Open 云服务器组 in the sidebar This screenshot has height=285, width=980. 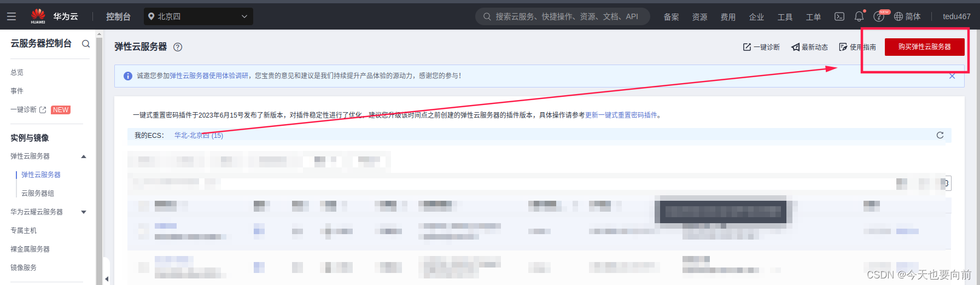click(x=38, y=193)
